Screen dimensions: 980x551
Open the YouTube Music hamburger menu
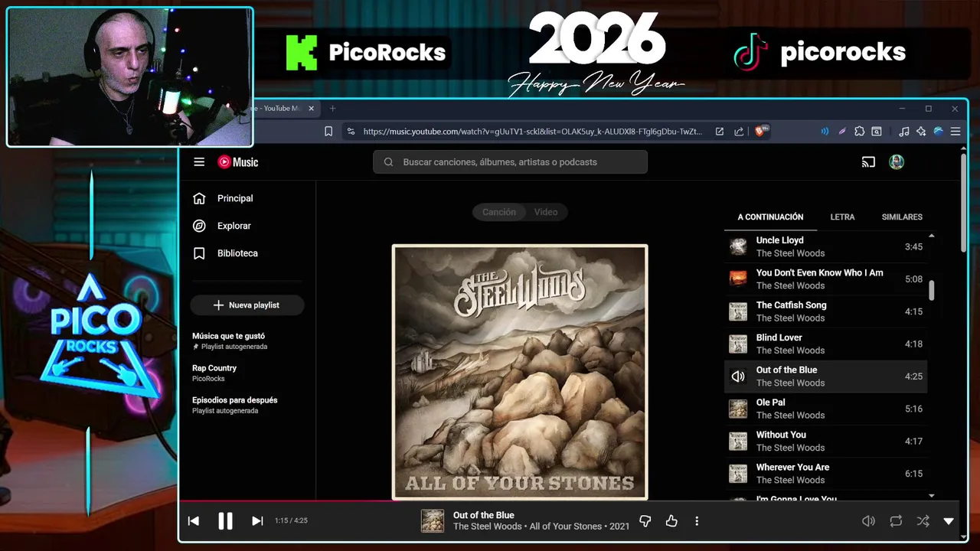click(199, 162)
